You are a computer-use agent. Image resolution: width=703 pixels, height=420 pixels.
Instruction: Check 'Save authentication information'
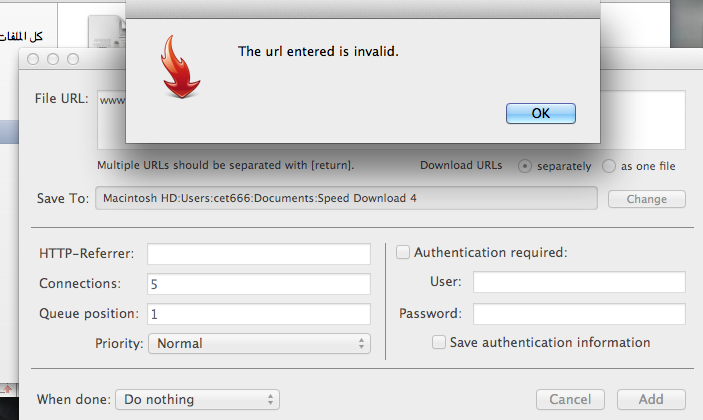click(x=438, y=342)
